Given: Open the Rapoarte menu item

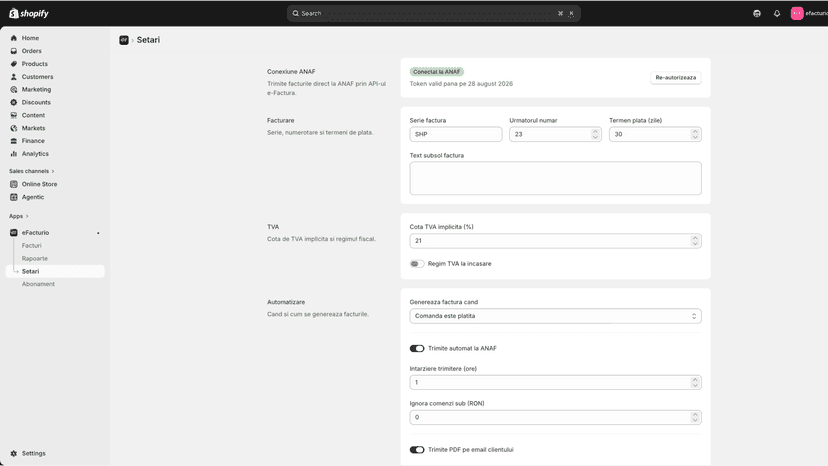Looking at the screenshot, I should pos(35,258).
